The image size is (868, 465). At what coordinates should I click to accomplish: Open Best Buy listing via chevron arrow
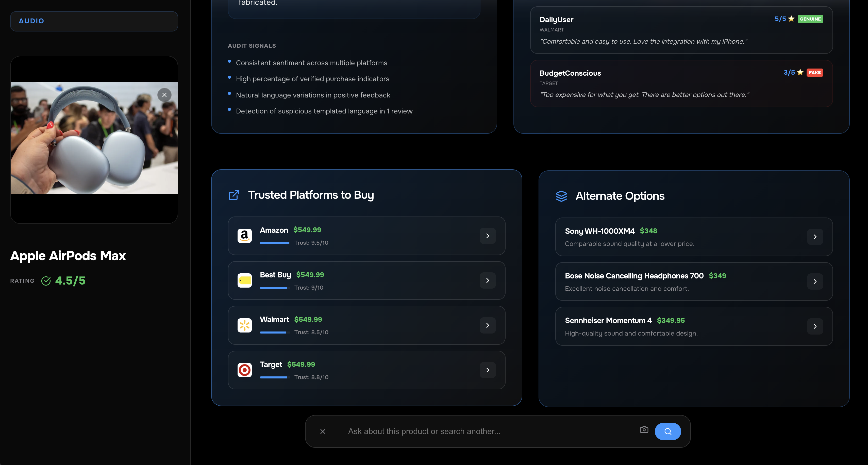pyautogui.click(x=487, y=280)
